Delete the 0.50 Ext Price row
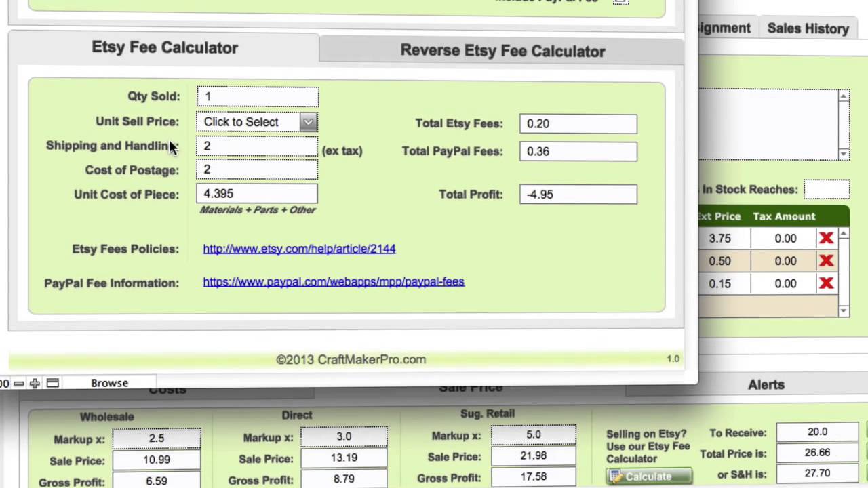 click(826, 261)
